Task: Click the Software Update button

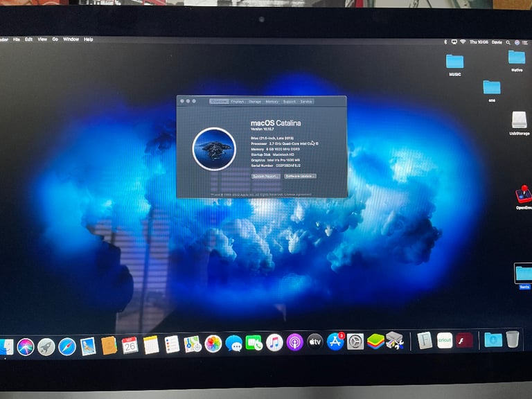Action: tap(300, 176)
